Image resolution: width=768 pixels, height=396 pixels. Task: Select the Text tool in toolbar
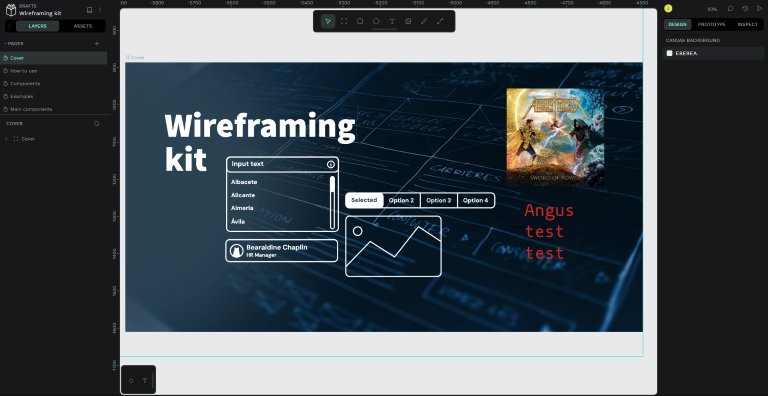[x=392, y=21]
